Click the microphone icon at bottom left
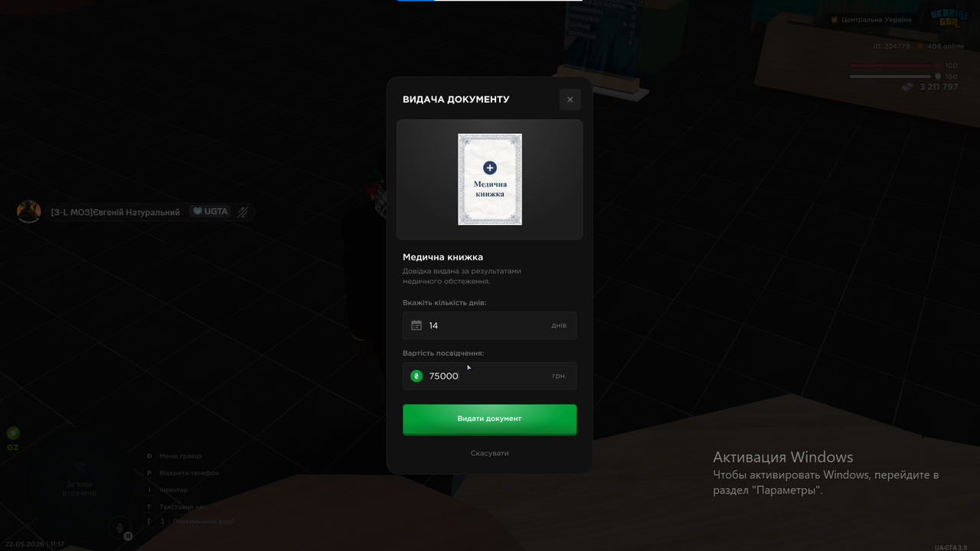This screenshot has height=551, width=980. [x=119, y=527]
